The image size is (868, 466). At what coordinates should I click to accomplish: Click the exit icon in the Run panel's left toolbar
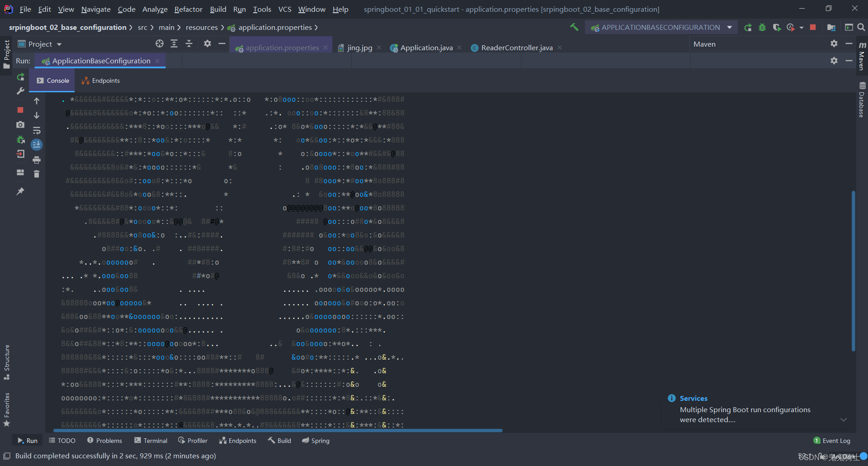[20, 154]
